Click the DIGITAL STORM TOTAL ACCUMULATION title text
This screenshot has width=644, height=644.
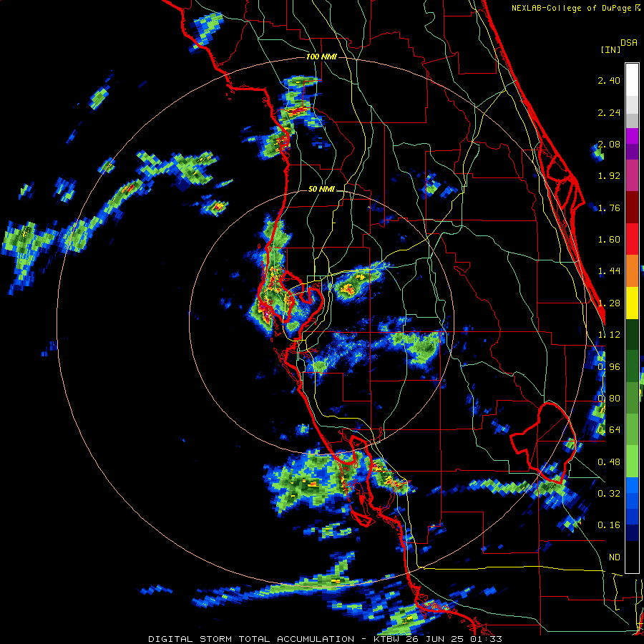click(251, 639)
